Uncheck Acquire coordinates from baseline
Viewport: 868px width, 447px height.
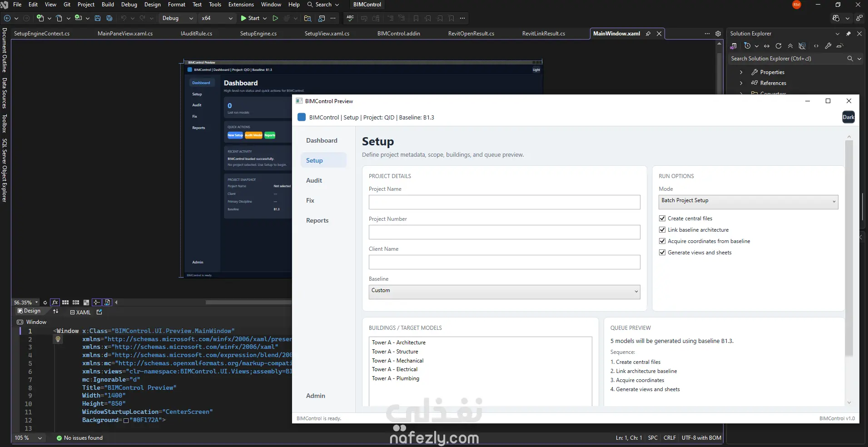coord(662,241)
